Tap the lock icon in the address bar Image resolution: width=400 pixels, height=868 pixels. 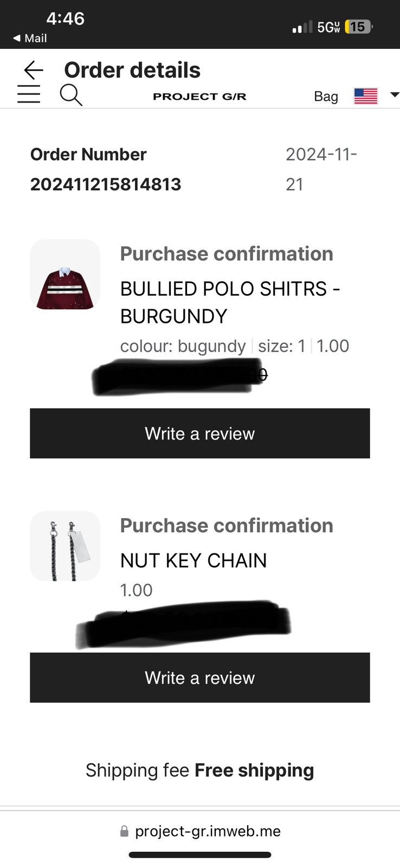[x=124, y=831]
